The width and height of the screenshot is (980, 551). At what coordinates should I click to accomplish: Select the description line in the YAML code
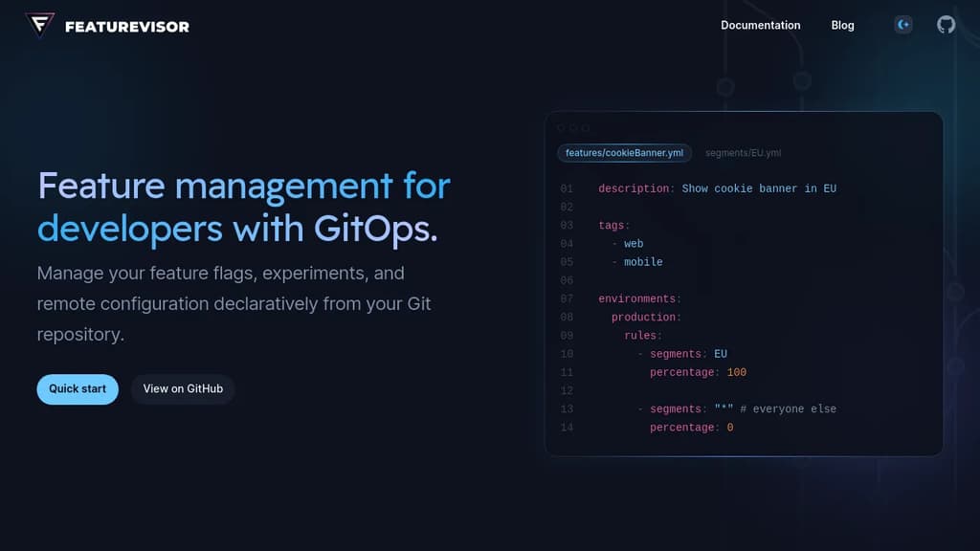[718, 188]
